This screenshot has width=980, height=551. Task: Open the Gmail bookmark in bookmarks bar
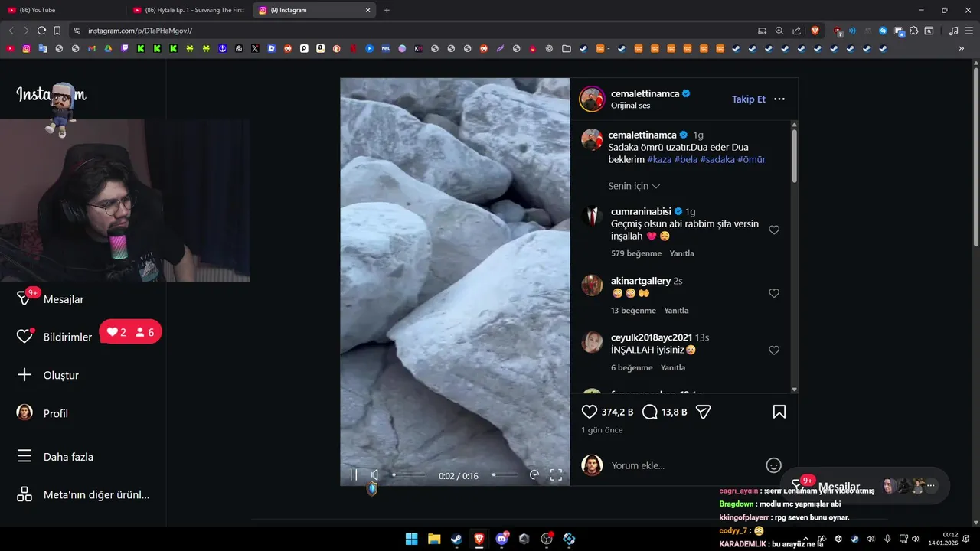(x=92, y=48)
